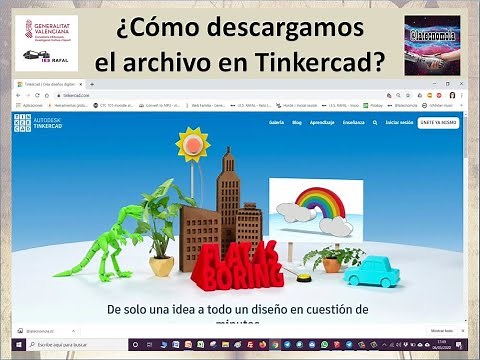The height and width of the screenshot is (360, 480).
Task: Open the Excel icon on taskbar
Action: click(201, 345)
